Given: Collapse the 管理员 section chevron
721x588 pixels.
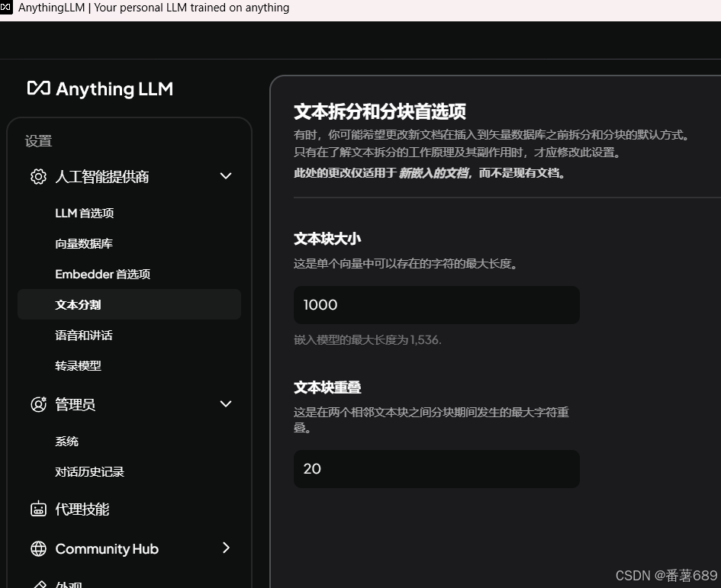Looking at the screenshot, I should 226,404.
